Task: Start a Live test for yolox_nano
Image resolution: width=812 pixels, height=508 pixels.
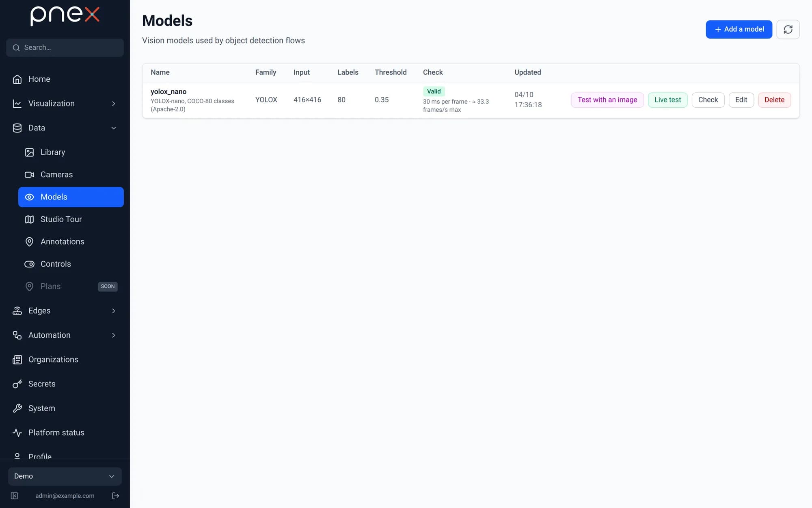Action: (x=667, y=100)
